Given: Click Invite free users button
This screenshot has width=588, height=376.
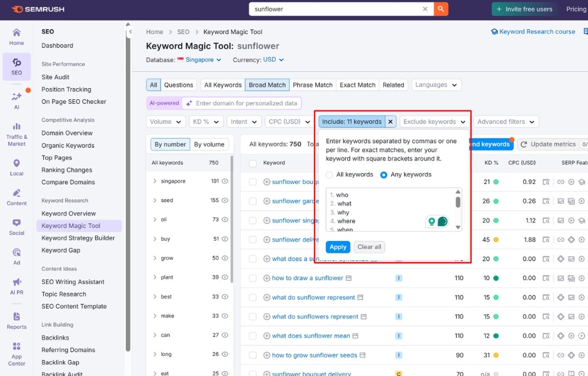Looking at the screenshot, I should pos(524,9).
